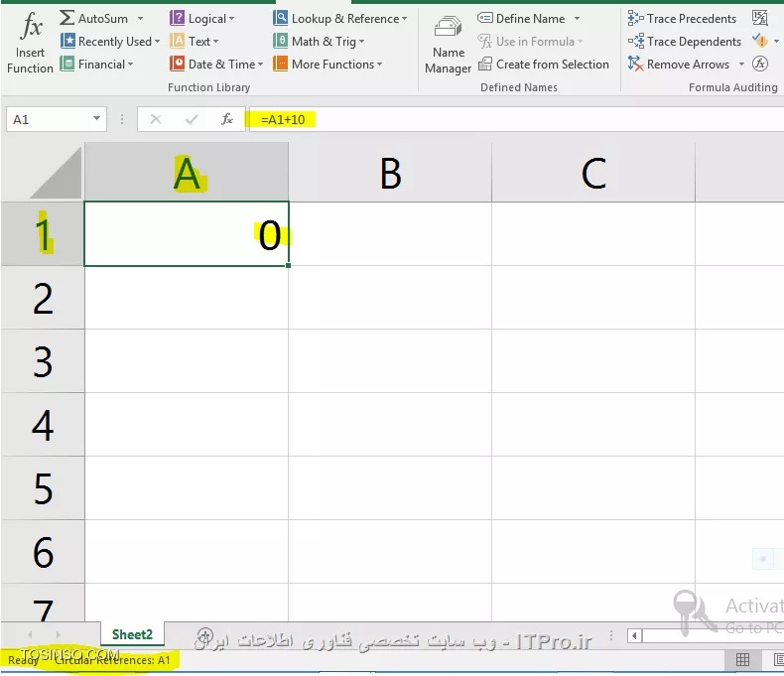Expand the Error Checking dropdown arrow

pyautogui.click(x=776, y=42)
